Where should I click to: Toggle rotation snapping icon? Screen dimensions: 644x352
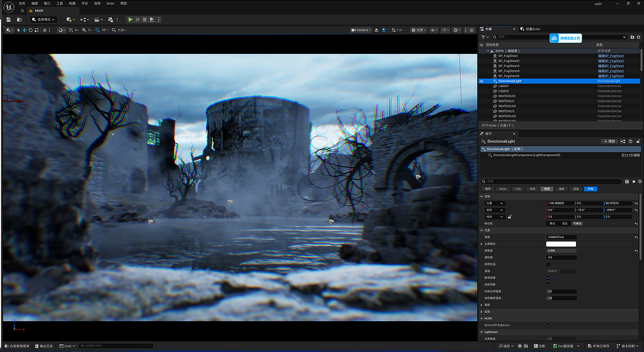coord(97,30)
